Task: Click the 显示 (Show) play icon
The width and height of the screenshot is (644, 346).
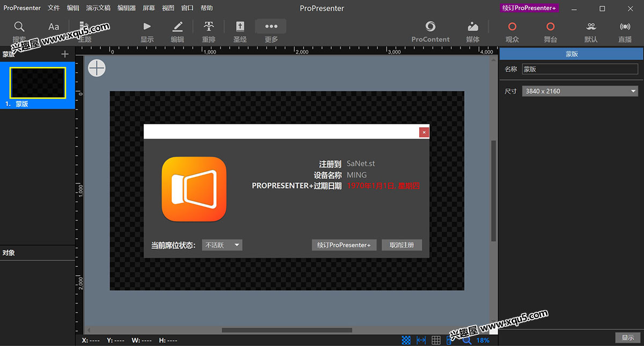Action: tap(147, 26)
